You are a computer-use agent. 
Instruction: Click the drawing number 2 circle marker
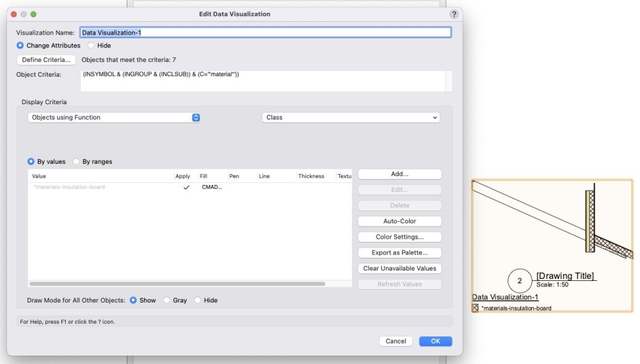520,281
